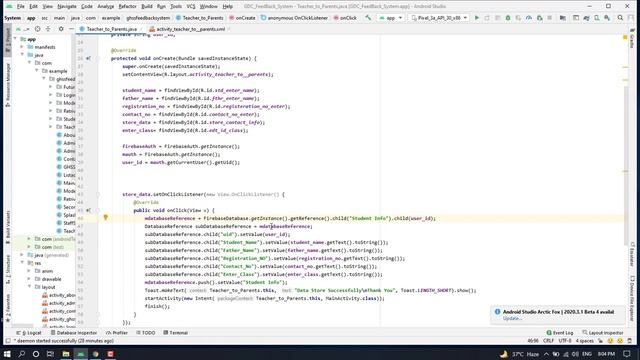The width and height of the screenshot is (640, 360).
Task: Open the Profile app icon in toolbar
Action: click(529, 18)
